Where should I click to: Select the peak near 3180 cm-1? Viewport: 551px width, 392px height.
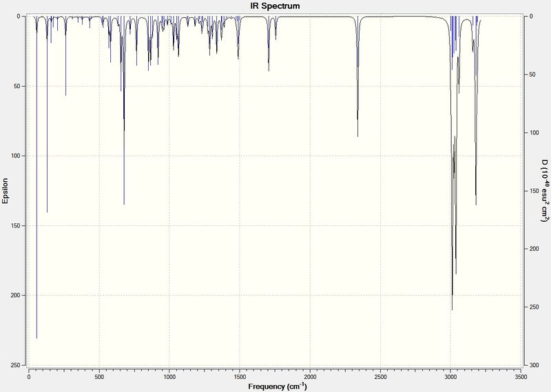click(476, 110)
